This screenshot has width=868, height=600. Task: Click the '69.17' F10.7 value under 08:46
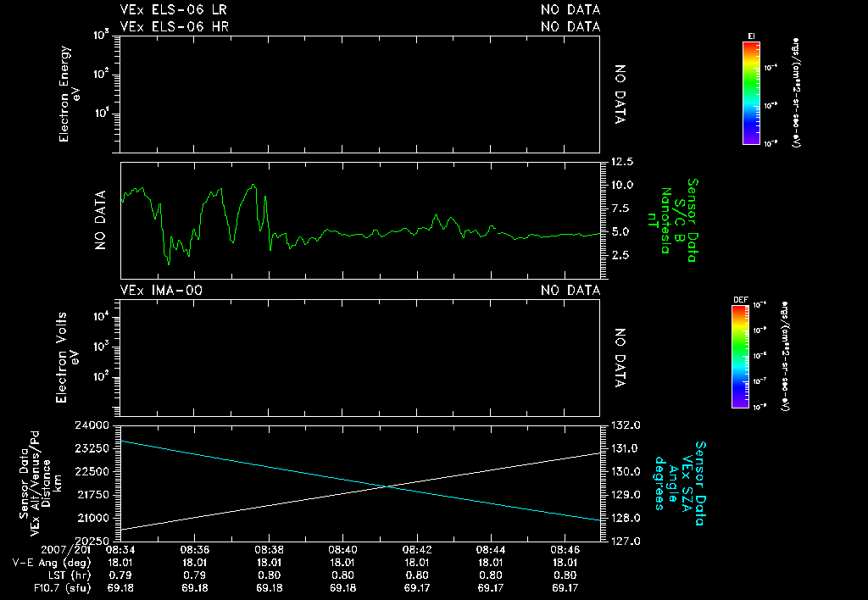point(565,588)
